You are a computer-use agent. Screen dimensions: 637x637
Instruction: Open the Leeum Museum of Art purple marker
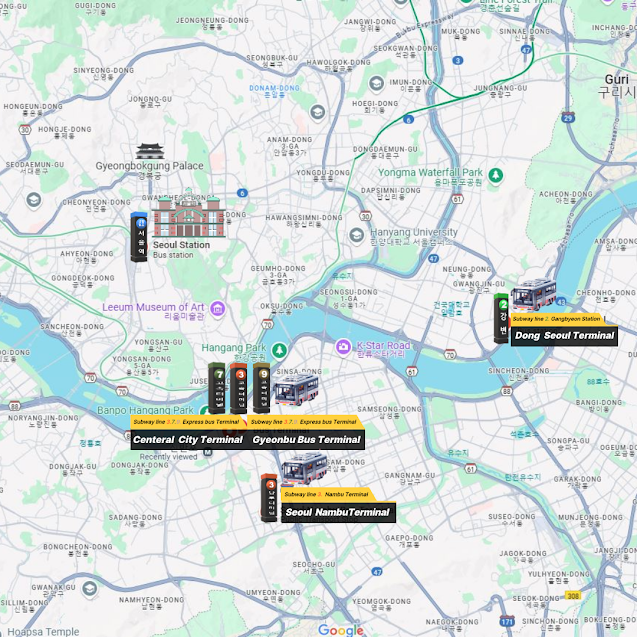(218, 309)
